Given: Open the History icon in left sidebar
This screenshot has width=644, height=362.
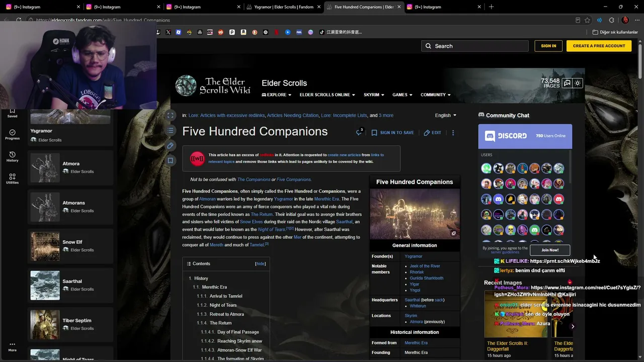Looking at the screenshot, I should 12,156.
